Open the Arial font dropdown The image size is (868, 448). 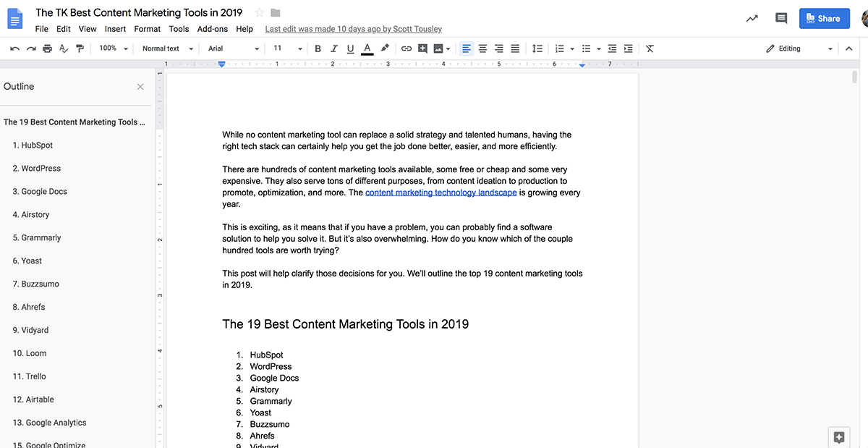[233, 48]
